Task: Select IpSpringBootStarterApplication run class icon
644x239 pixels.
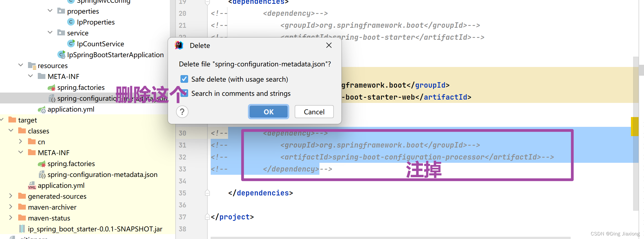Action: (x=61, y=54)
